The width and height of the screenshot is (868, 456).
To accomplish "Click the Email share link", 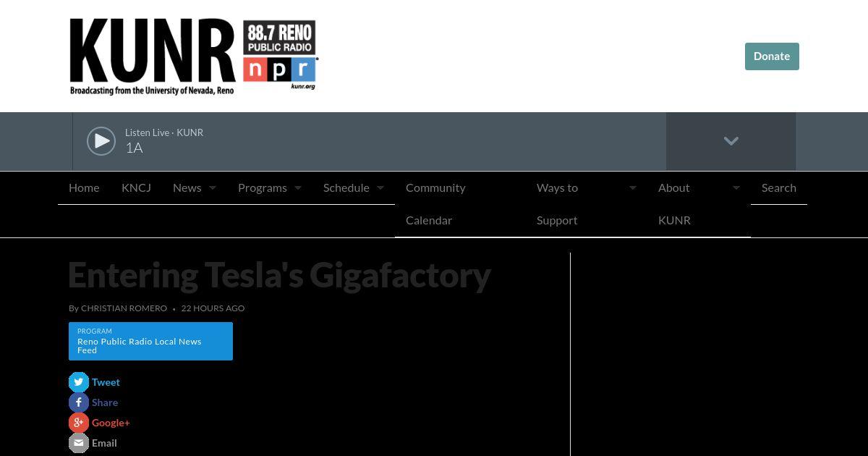I will (x=104, y=443).
